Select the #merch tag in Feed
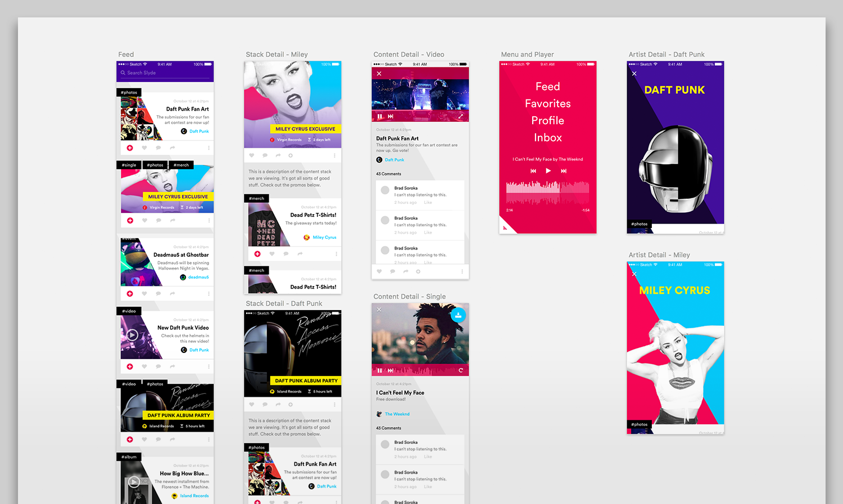 181,165
